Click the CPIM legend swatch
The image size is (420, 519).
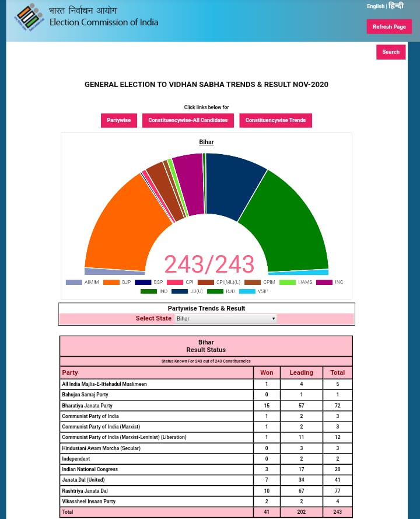(x=253, y=283)
